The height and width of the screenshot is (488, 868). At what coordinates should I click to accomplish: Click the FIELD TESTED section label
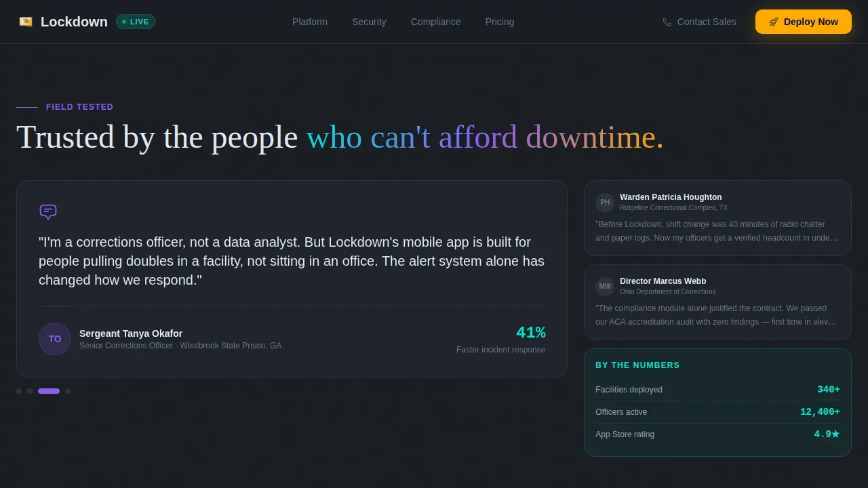coord(79,107)
